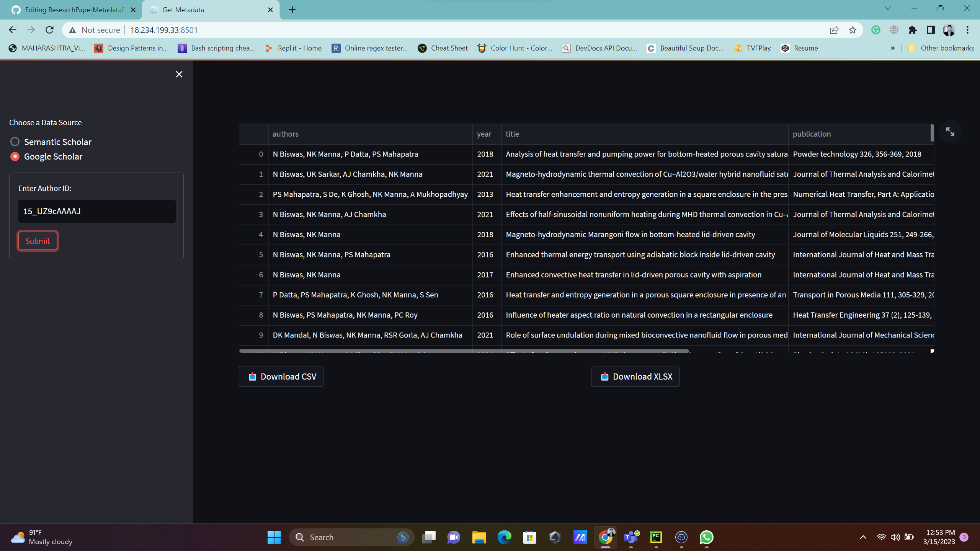This screenshot has width=980, height=551.
Task: Open the Color Hunt bookmark
Action: (x=515, y=48)
